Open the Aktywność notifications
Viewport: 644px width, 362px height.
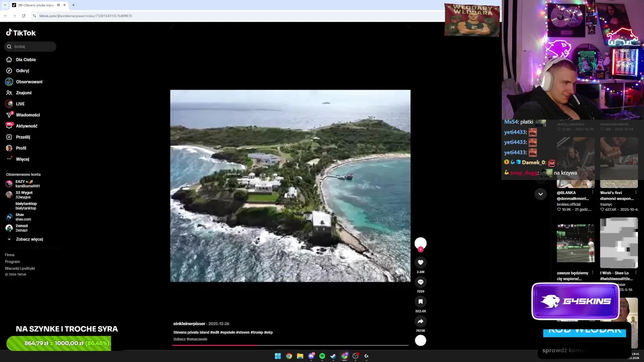coord(22,126)
